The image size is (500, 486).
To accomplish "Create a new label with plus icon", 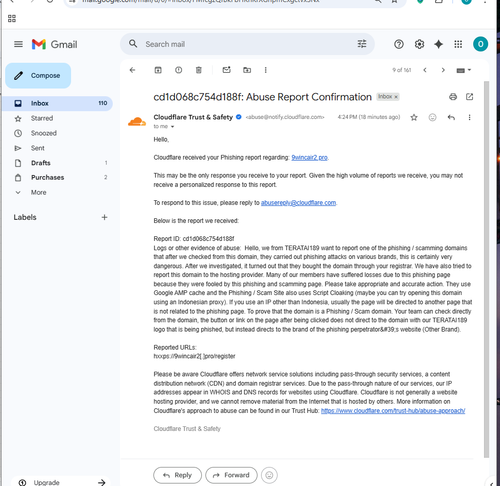I will pos(104,217).
